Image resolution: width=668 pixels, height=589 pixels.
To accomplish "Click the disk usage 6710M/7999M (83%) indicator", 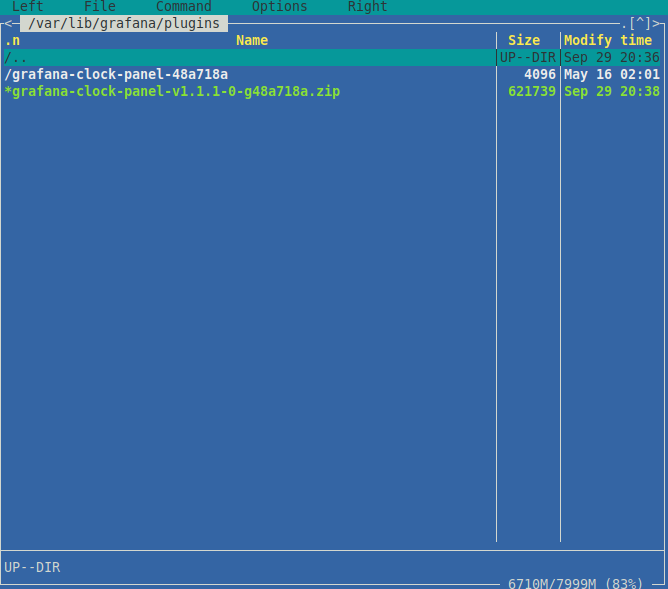I will click(576, 583).
